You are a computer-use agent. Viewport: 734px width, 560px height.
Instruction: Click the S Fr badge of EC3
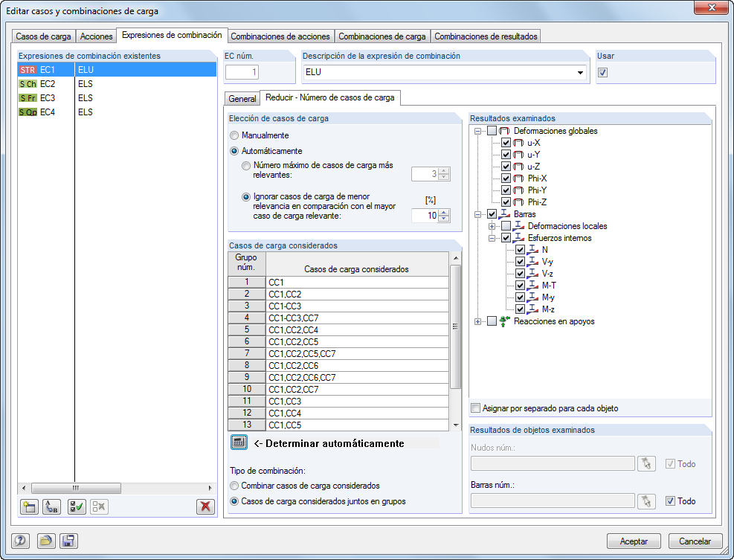(x=28, y=98)
